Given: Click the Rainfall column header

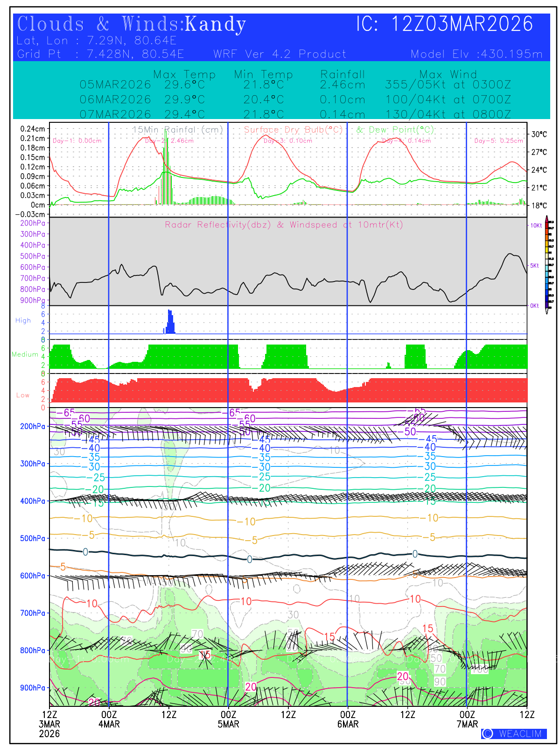Looking at the screenshot, I should click(343, 74).
